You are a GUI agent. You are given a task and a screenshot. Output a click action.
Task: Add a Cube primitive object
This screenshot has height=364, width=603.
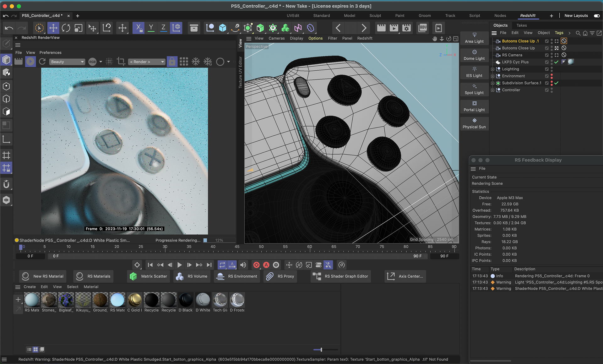tap(223, 28)
